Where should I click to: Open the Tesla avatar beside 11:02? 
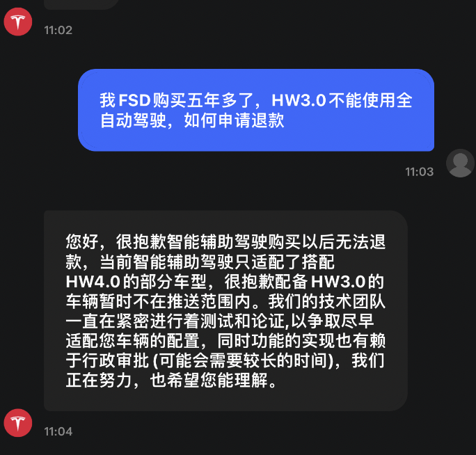18,22
